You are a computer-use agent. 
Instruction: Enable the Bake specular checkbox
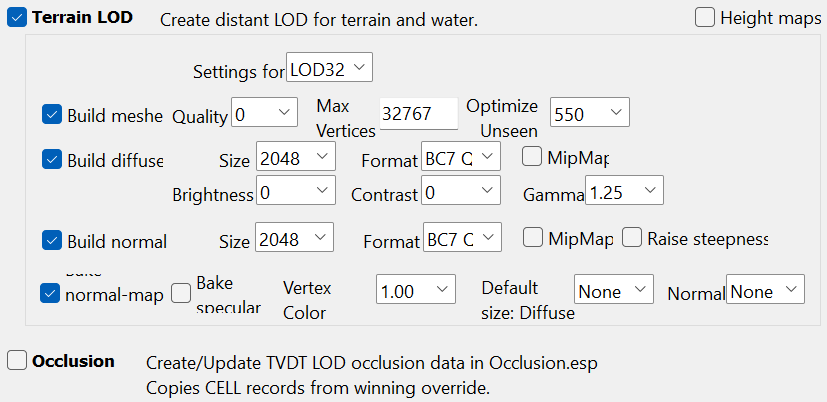[181, 293]
